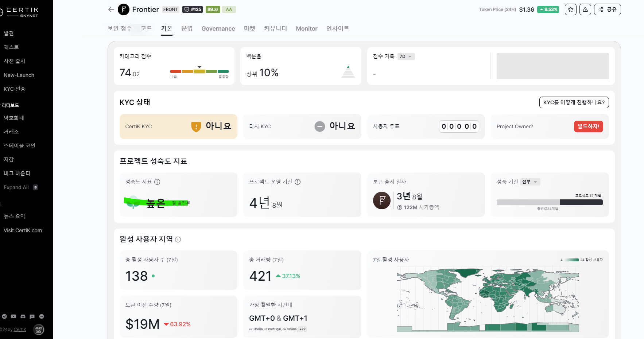Click KYC를 어떻게 진행하나요? button
This screenshot has height=339, width=644.
pos(574,102)
